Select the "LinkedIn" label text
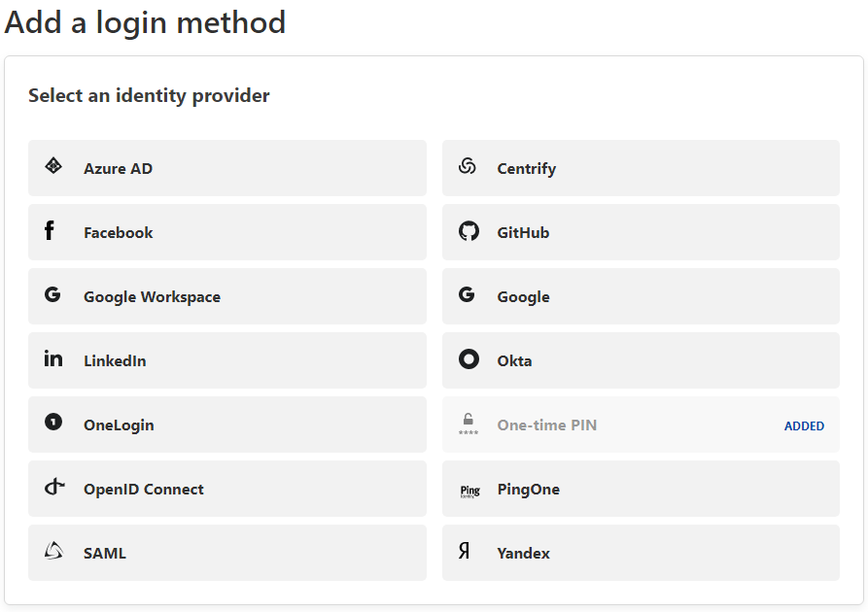The image size is (868, 612). pos(115,360)
